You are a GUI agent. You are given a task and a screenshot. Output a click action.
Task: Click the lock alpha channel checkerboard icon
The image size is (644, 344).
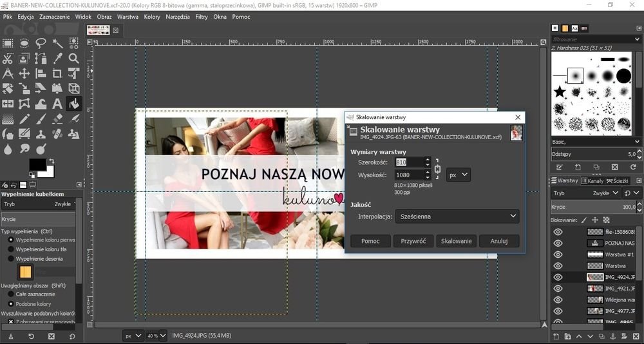pyautogui.click(x=606, y=220)
